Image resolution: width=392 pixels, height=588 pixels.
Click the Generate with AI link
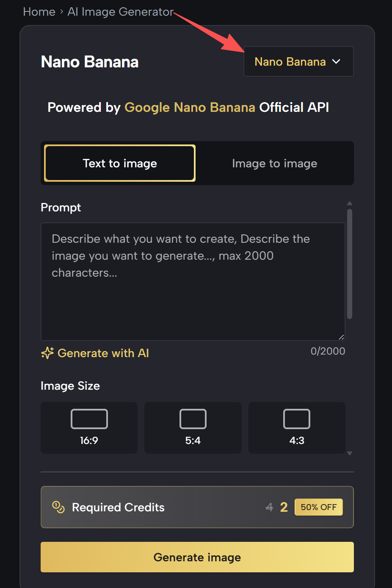pyautogui.click(x=103, y=353)
